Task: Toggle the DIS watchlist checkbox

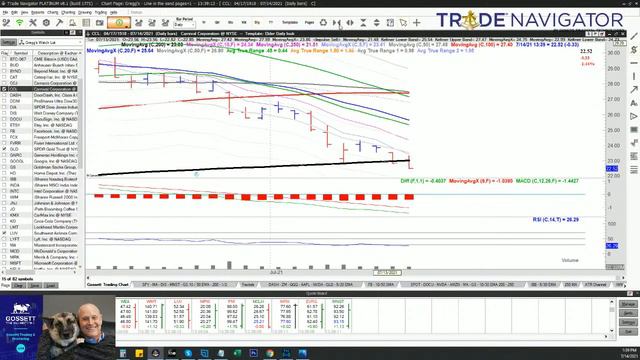Action: point(4,113)
